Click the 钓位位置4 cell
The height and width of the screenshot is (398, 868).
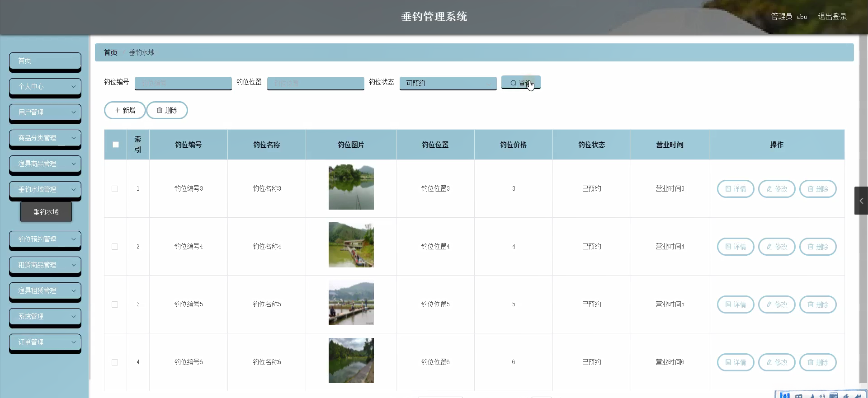(x=435, y=246)
